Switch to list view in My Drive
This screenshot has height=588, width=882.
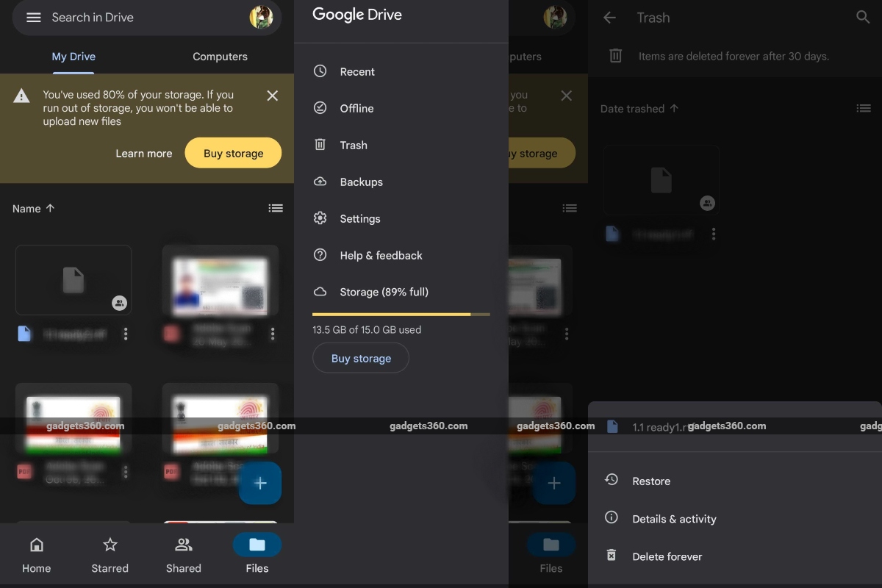(x=276, y=208)
